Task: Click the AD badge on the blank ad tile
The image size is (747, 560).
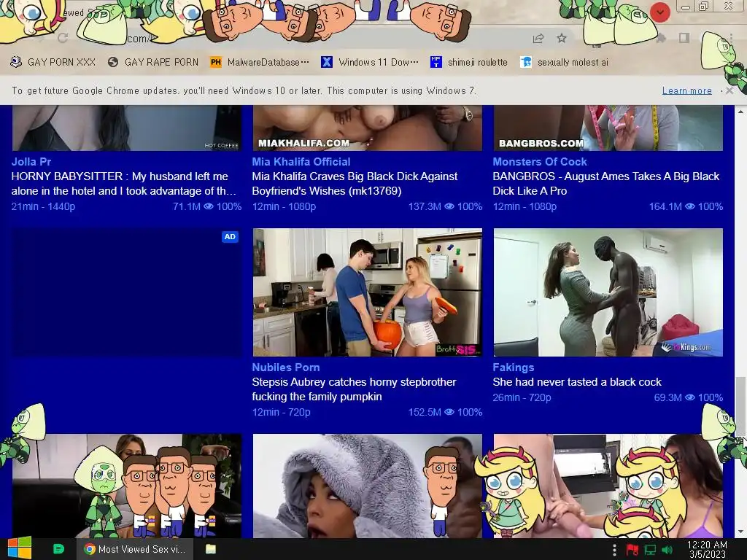Action: (x=230, y=237)
